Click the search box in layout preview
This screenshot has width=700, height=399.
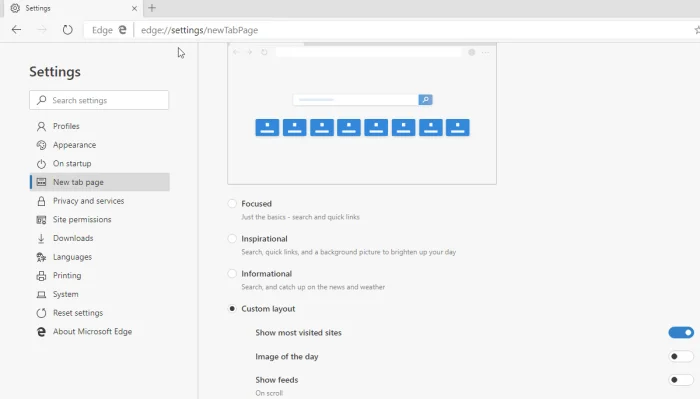tap(356, 100)
